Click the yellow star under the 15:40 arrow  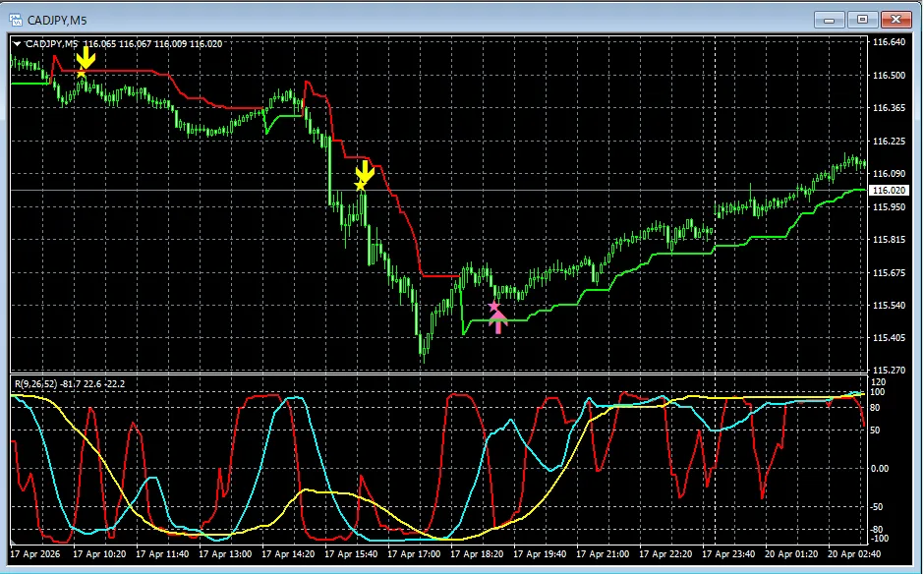pos(360,185)
